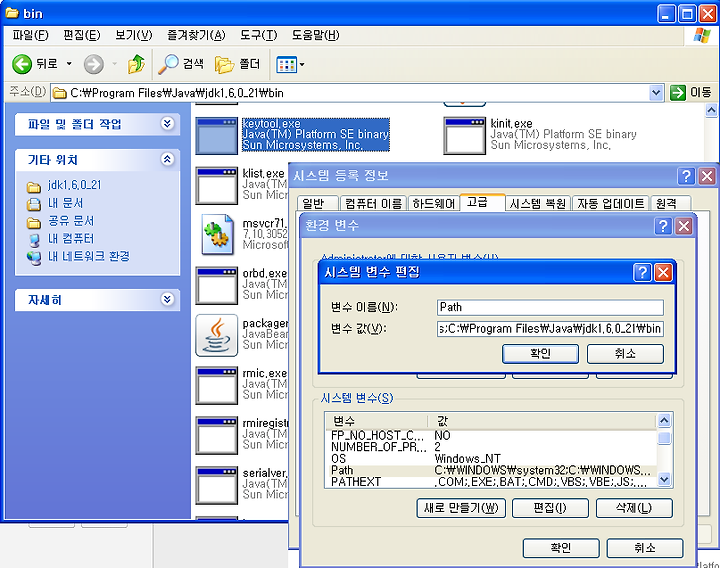The image size is (720, 568).
Task: Select the NUMBER_OF_PR... variable row
Action: (x=492, y=447)
